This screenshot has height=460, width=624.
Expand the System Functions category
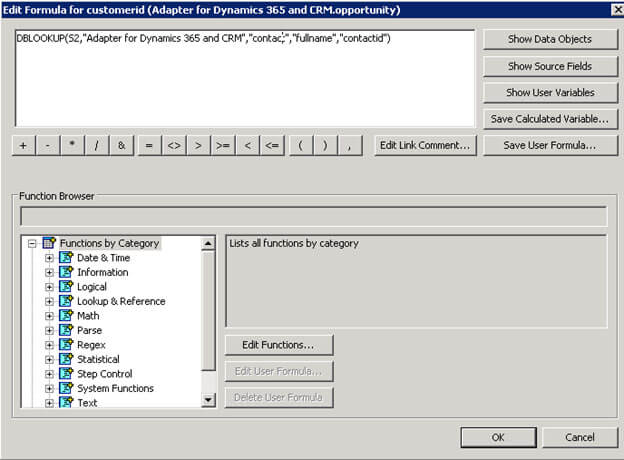coord(49,389)
